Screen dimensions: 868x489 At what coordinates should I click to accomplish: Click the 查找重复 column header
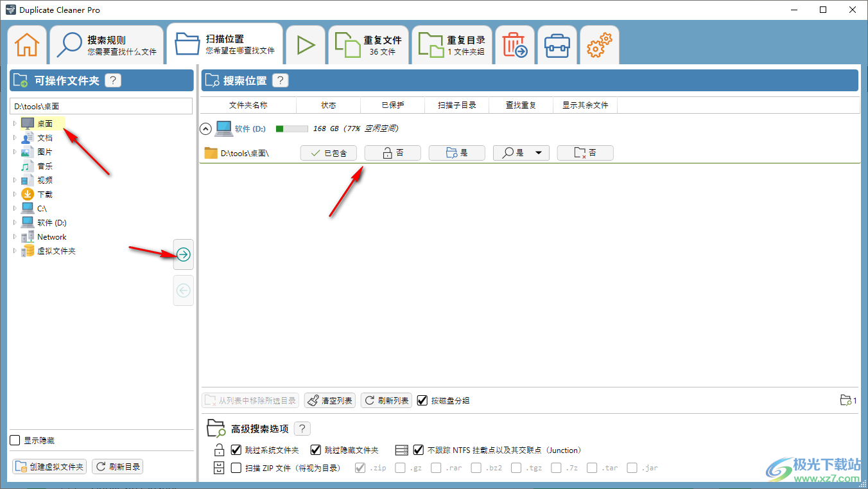pyautogui.click(x=521, y=105)
